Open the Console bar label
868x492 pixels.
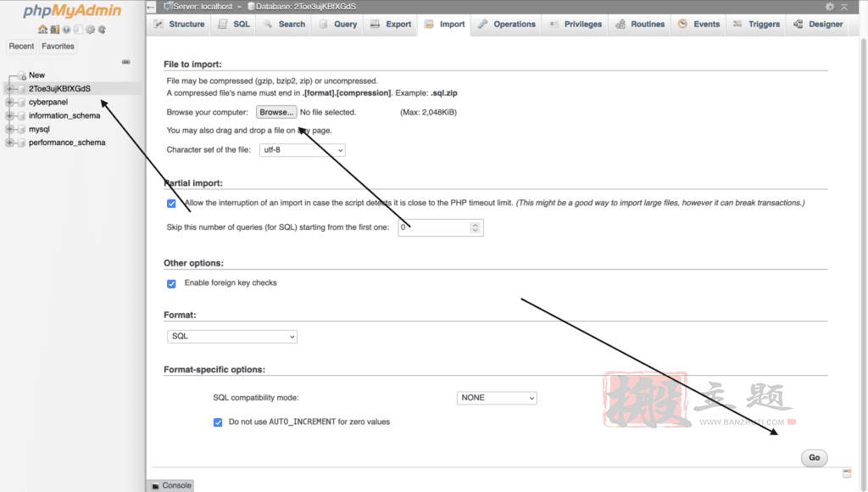point(176,486)
